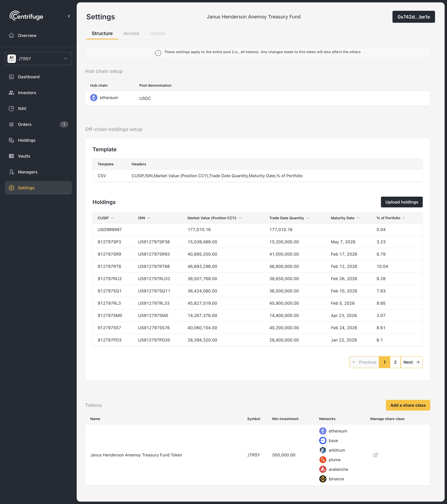Image resolution: width=447 pixels, height=504 pixels.
Task: Click Add a share class button
Action: point(408,405)
